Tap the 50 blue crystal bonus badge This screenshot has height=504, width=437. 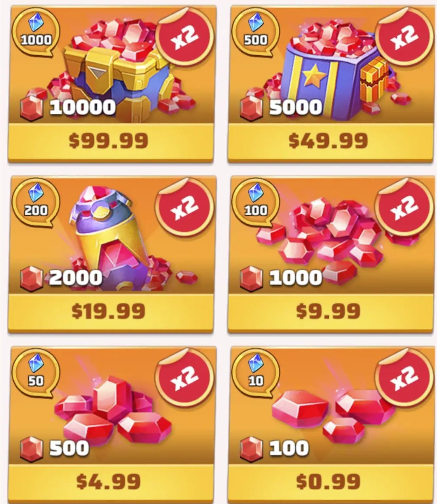[36, 373]
